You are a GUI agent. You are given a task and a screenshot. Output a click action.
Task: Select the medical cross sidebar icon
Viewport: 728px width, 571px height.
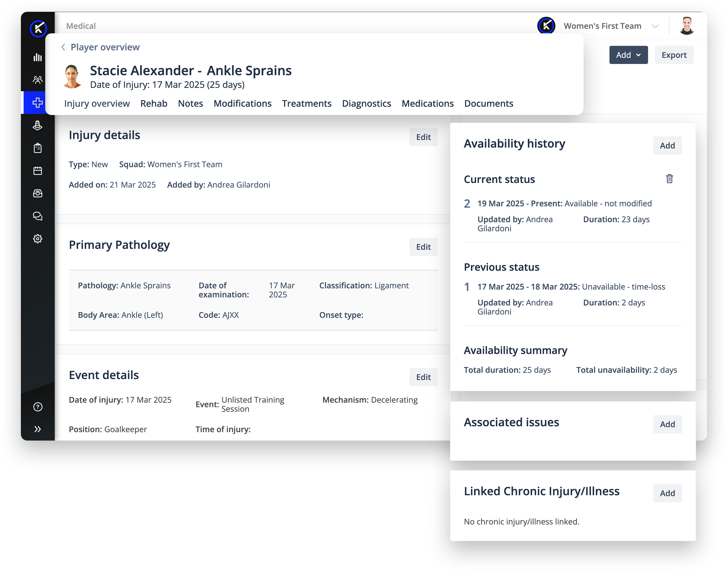[x=38, y=103]
